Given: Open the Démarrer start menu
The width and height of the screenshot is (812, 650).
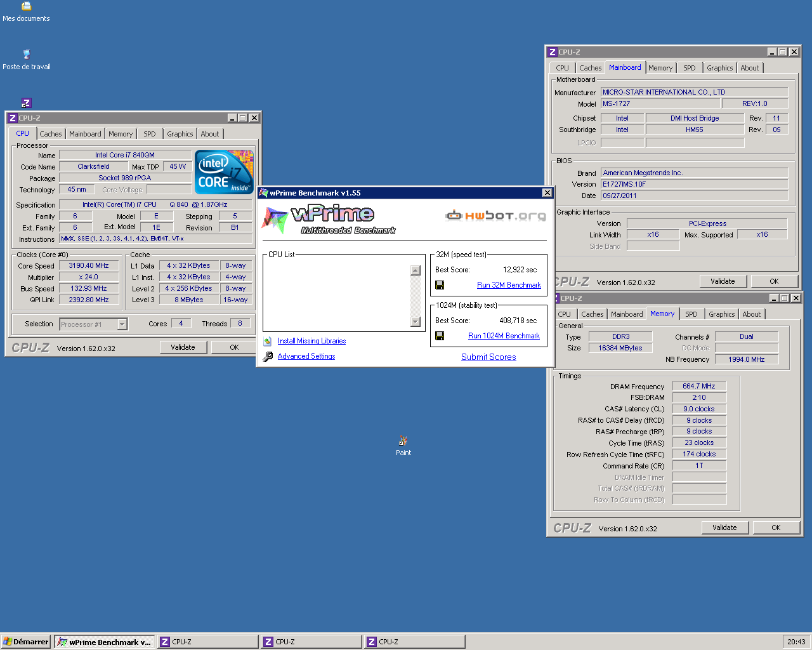Looking at the screenshot, I should click(x=26, y=642).
